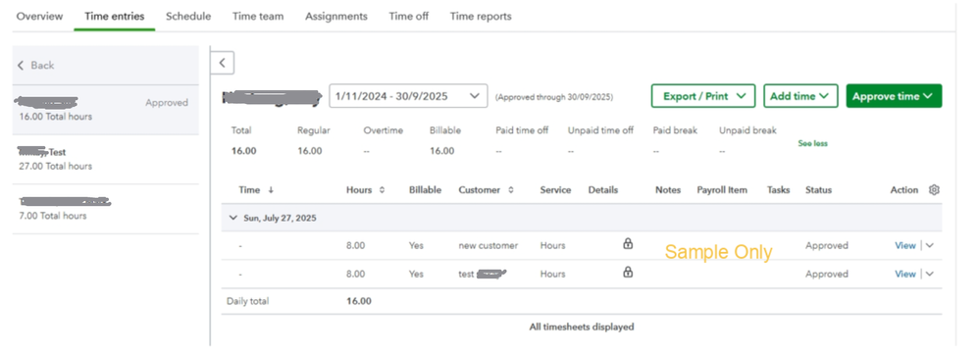The width and height of the screenshot is (980, 353).
Task: Click the 'All timesheets displayed' text
Action: [582, 327]
